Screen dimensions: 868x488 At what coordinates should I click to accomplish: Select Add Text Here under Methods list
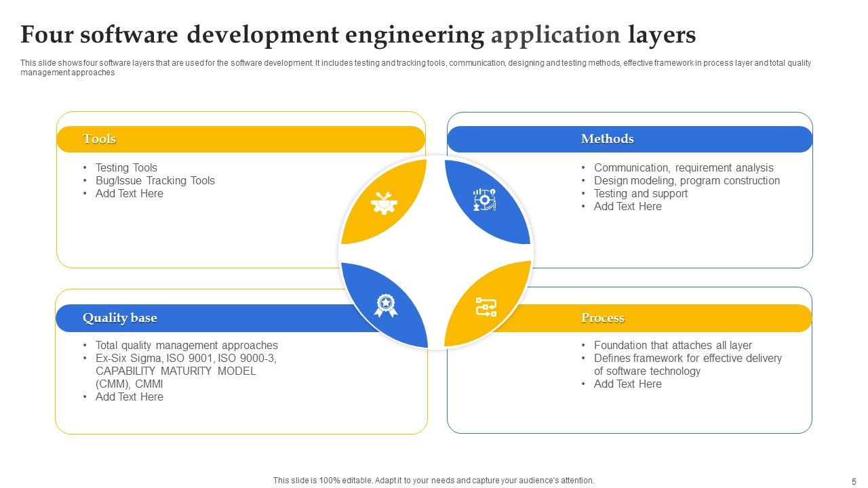pos(628,206)
